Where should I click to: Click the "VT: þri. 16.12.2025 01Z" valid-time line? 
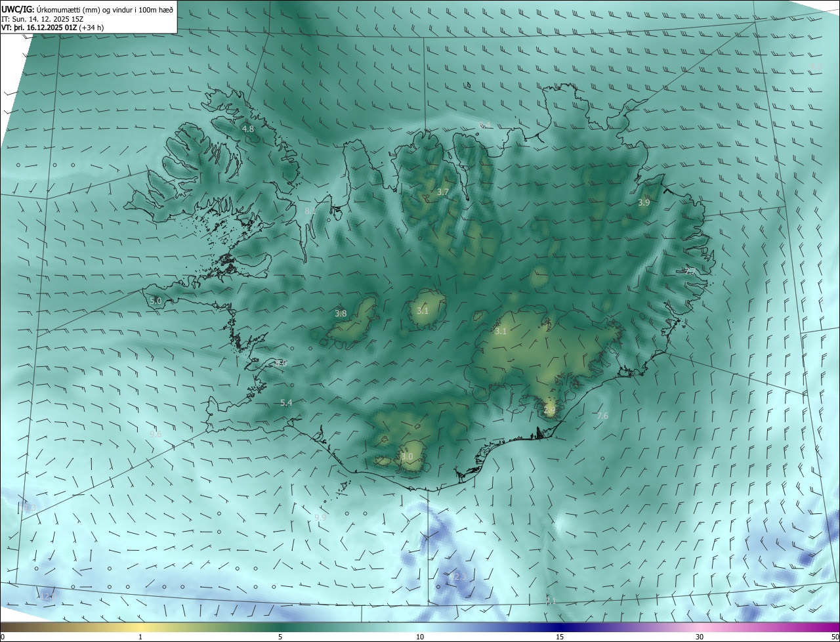(39, 28)
